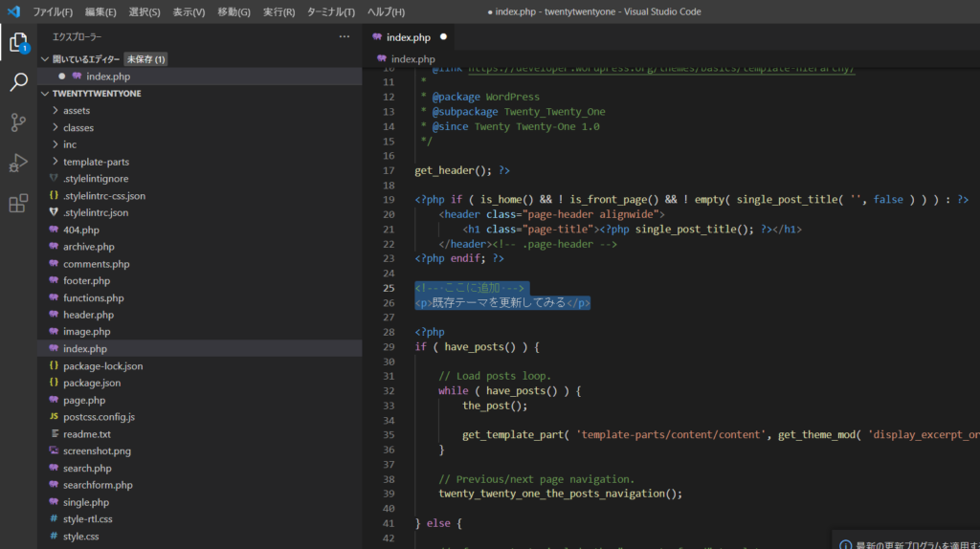Image resolution: width=980 pixels, height=549 pixels.
Task: Collapse the 開いているエディター section
Action: coord(45,59)
